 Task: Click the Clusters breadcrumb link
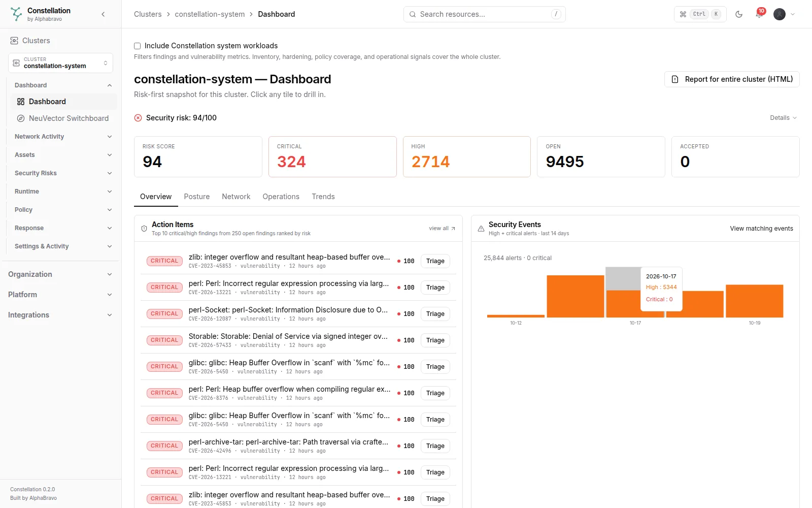(148, 14)
